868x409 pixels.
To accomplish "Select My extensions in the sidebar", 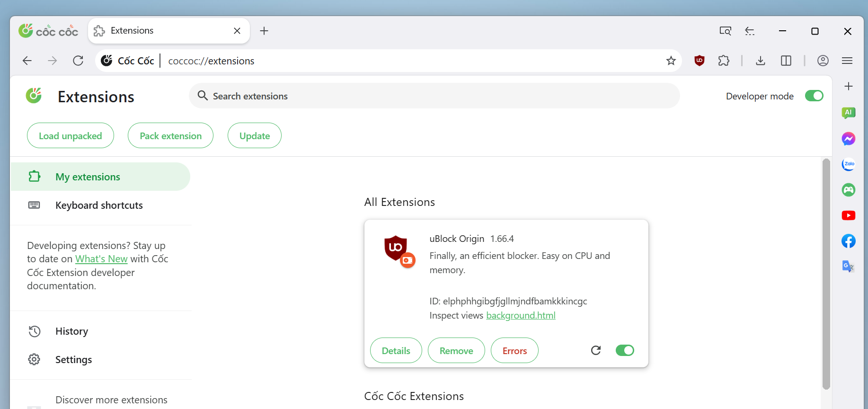I will point(100,177).
